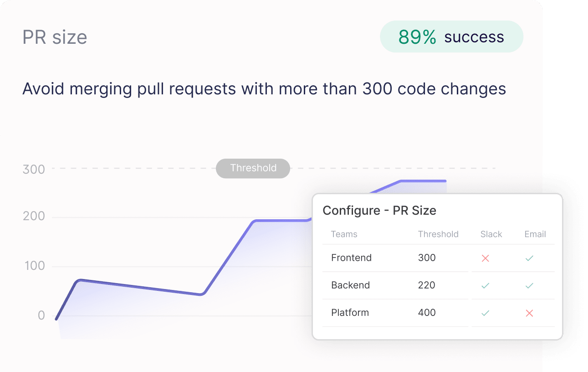
Task: Edit Backend threshold value 220
Action: pyautogui.click(x=427, y=285)
